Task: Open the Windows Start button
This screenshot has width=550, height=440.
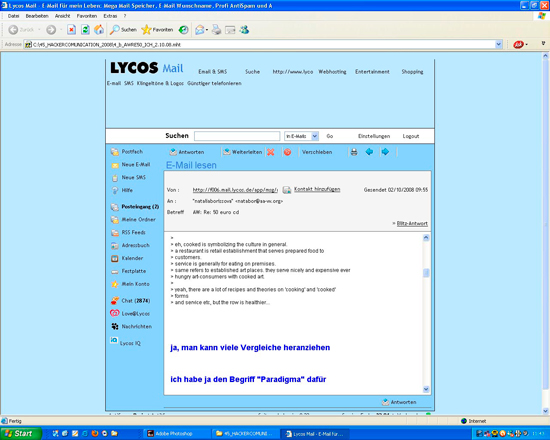Action: pyautogui.click(x=21, y=433)
